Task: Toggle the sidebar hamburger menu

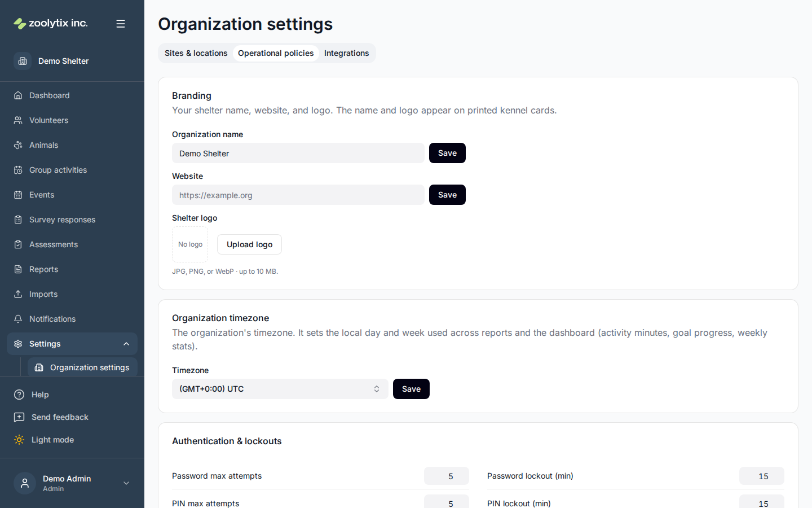Action: (121, 24)
